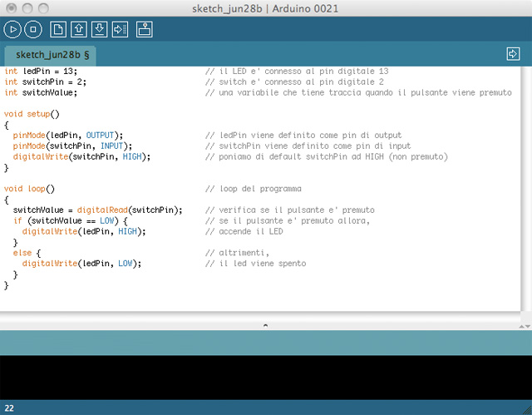Click the line number 22 in status bar
This screenshot has width=532, height=415.
pyautogui.click(x=9, y=408)
